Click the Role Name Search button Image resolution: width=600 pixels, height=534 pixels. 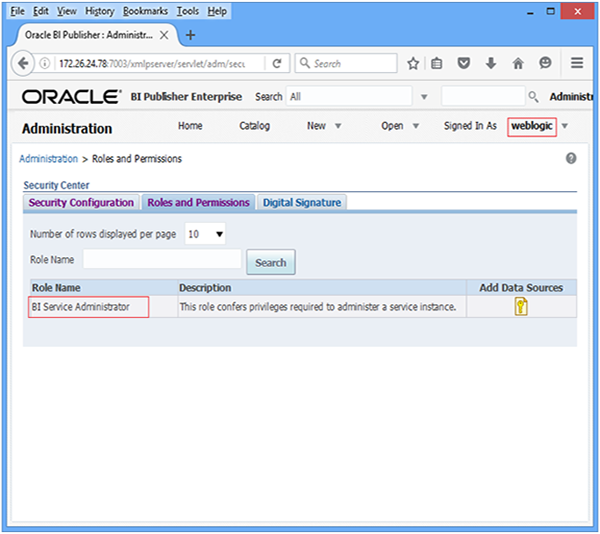[x=271, y=262]
